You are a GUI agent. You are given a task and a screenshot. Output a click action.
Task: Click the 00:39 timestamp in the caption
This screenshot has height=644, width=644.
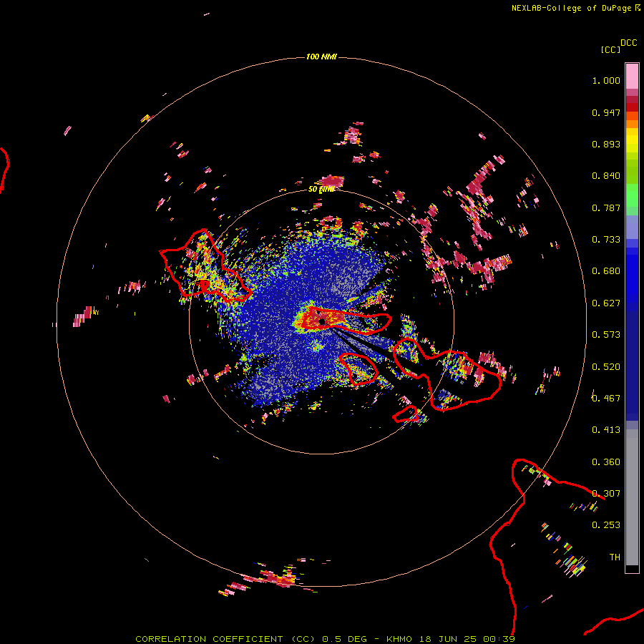click(x=499, y=639)
